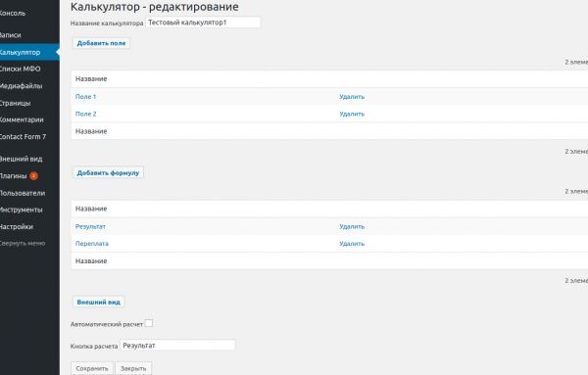This screenshot has width=588, height=375.
Task: Click the Добавить формулу button
Action: [x=108, y=172]
